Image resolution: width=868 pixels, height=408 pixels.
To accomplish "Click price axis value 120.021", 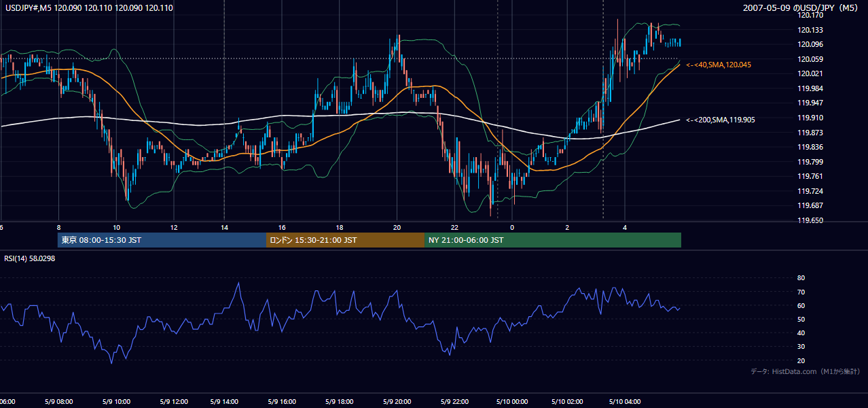I will click(810, 73).
